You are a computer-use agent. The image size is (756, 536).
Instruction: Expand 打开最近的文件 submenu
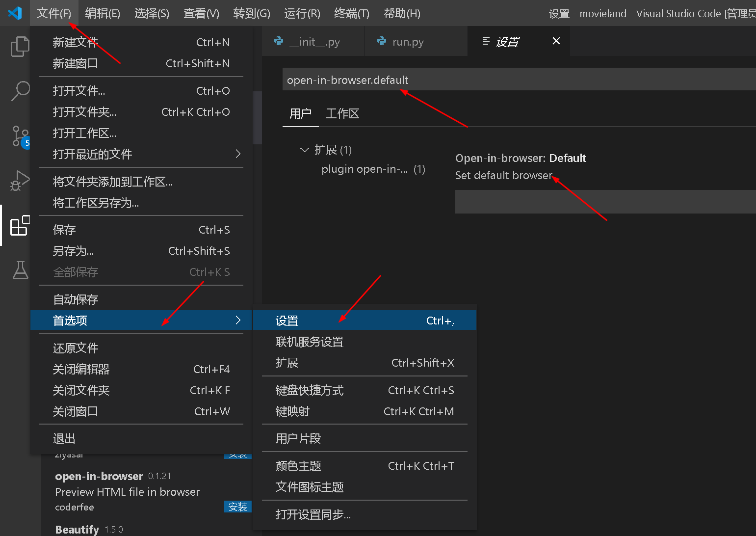pyautogui.click(x=141, y=154)
